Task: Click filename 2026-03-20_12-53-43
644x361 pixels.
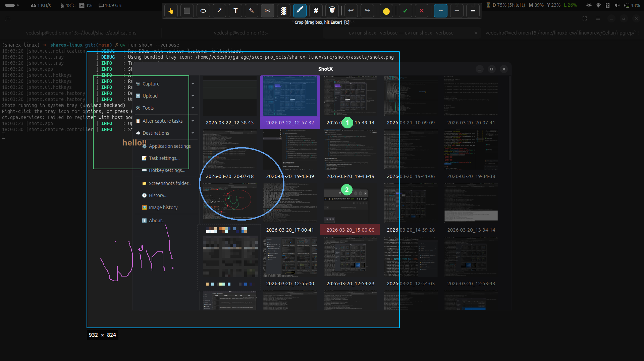Action: [471, 284]
